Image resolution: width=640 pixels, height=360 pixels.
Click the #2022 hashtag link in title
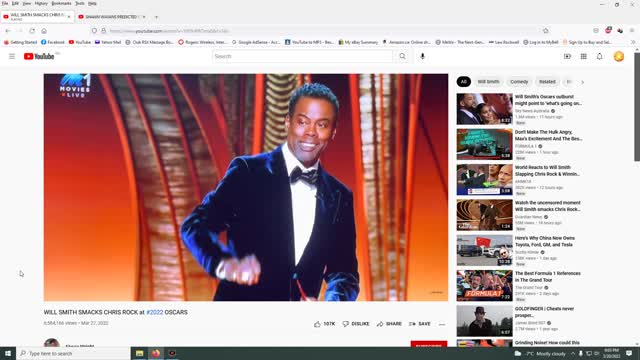tap(155, 312)
